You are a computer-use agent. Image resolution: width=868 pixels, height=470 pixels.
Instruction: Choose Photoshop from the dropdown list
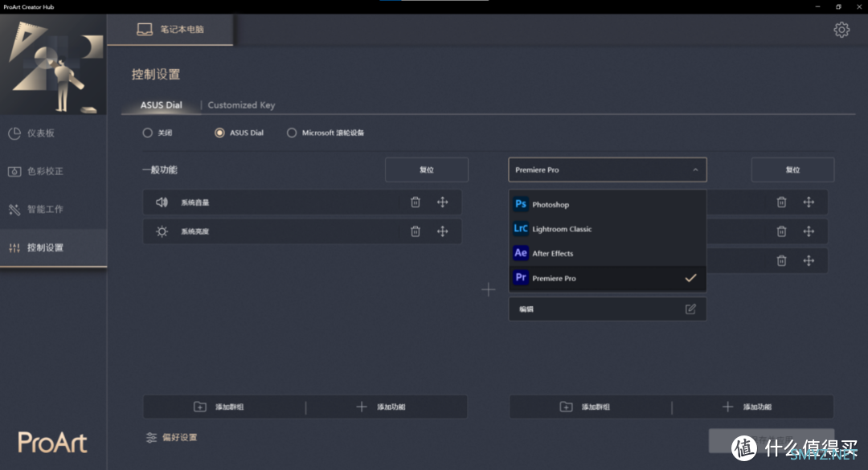608,204
